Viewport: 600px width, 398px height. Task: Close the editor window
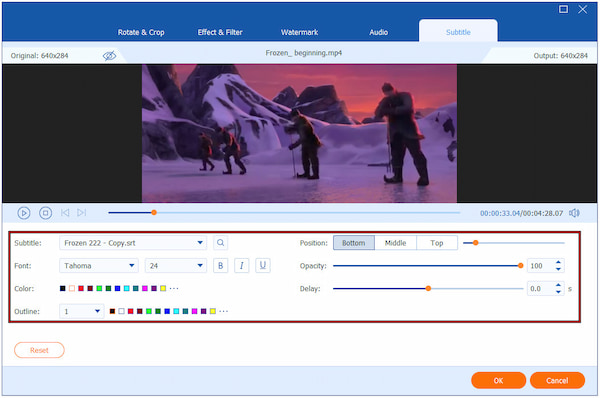pyautogui.click(x=582, y=9)
